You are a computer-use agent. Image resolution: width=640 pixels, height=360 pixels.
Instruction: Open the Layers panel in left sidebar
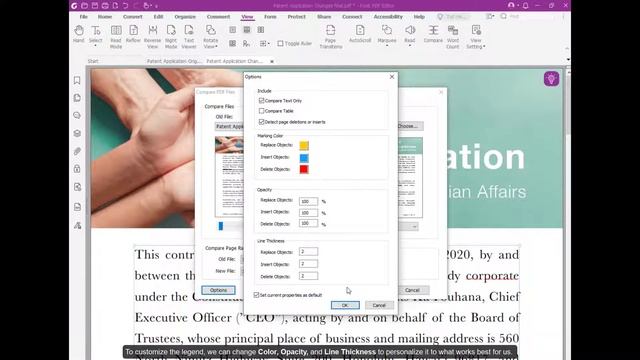click(77, 133)
